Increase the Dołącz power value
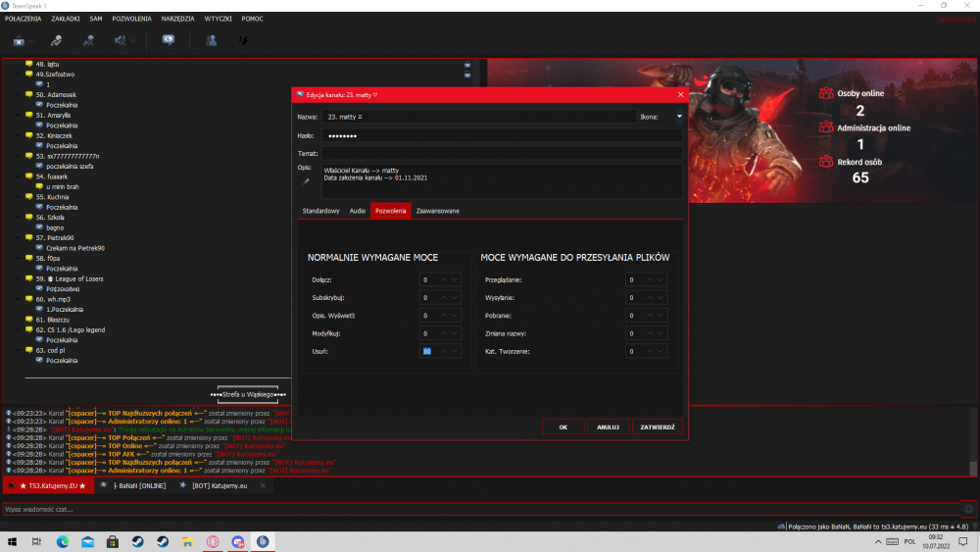Image resolution: width=980 pixels, height=552 pixels. pos(444,280)
